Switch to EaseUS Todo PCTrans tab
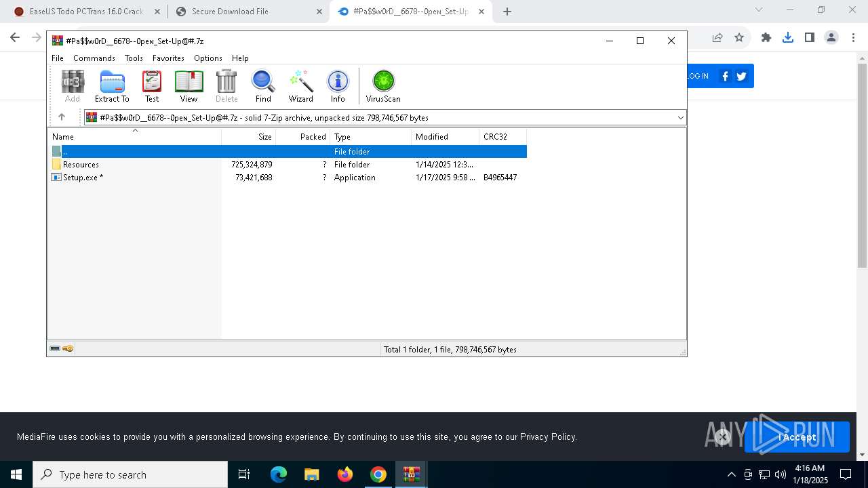The height and width of the screenshot is (488, 868). click(x=86, y=12)
